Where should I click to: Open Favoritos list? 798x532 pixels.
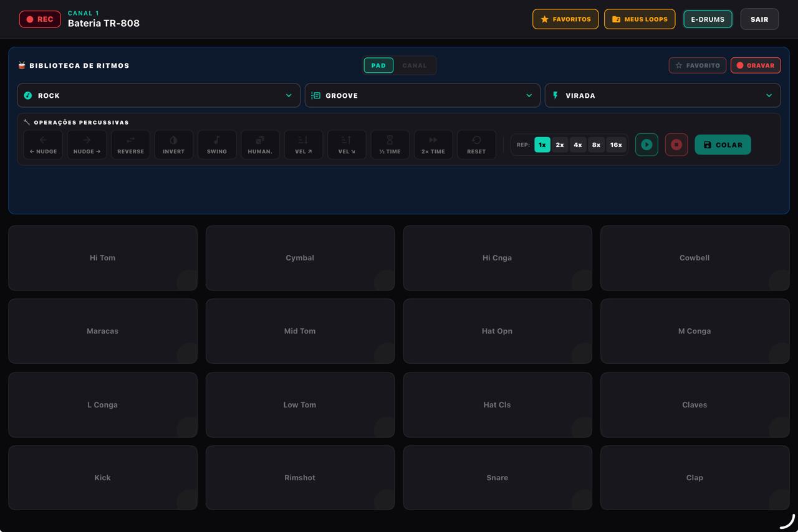tap(565, 19)
